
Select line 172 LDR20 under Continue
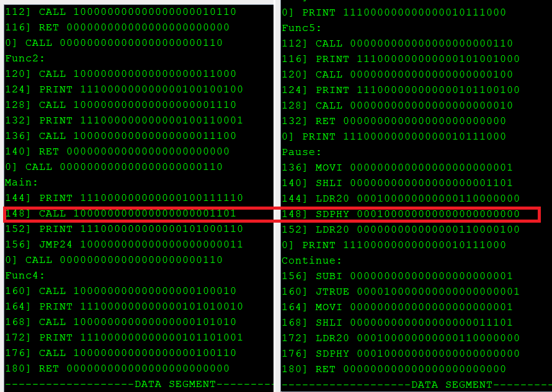401,338
